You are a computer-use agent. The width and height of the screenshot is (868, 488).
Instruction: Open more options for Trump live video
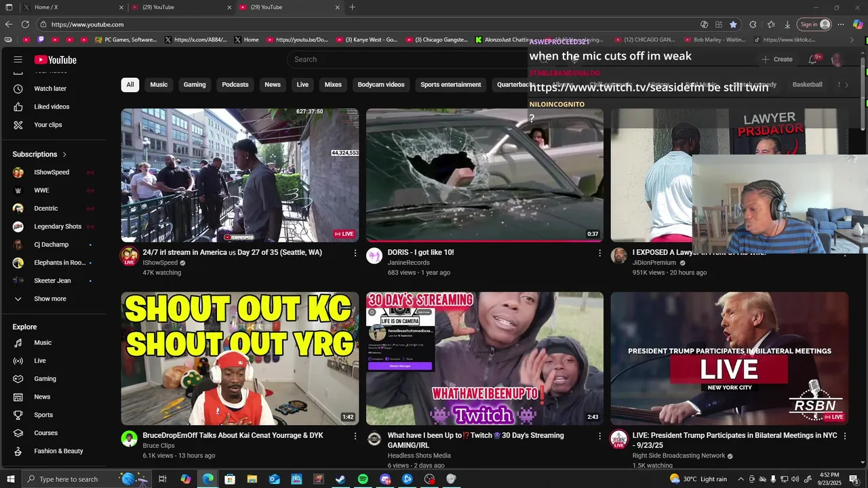tap(844, 436)
